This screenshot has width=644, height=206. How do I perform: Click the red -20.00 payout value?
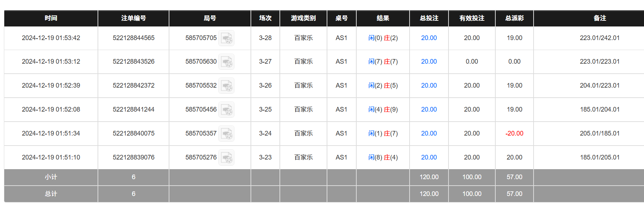coord(514,133)
